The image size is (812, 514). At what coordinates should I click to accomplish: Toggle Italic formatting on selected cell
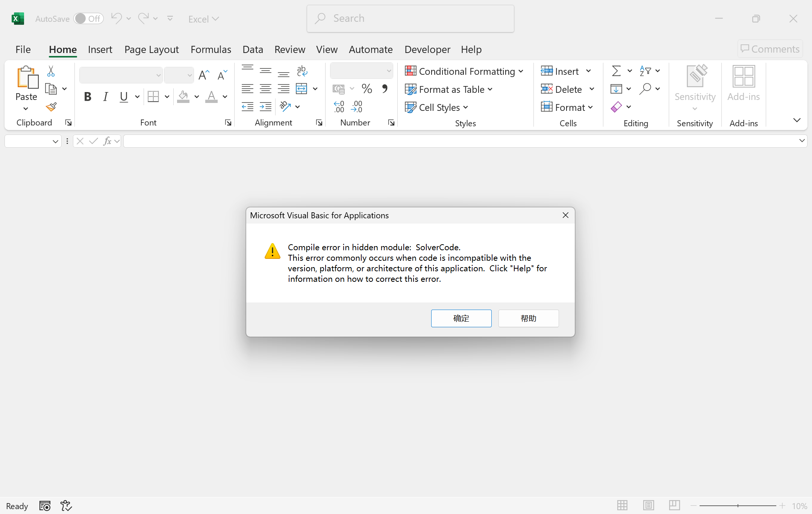point(105,97)
